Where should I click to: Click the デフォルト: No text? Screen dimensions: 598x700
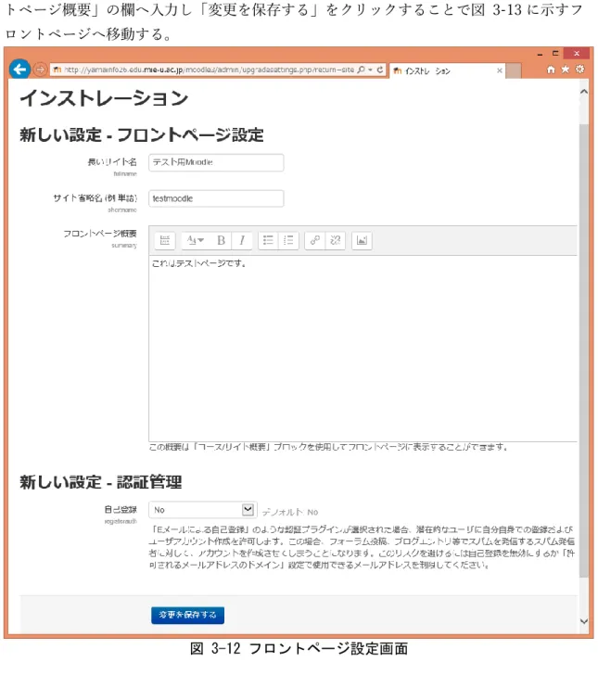290,512
